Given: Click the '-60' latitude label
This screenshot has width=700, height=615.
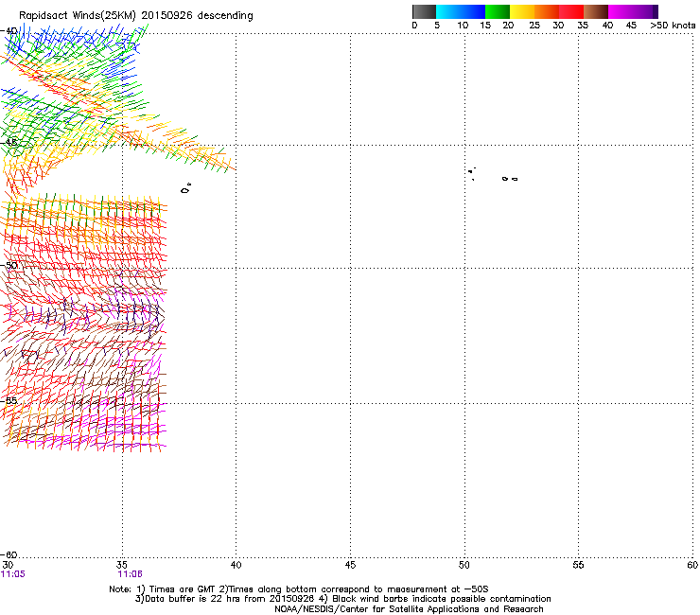Looking at the screenshot, I should tap(9, 554).
